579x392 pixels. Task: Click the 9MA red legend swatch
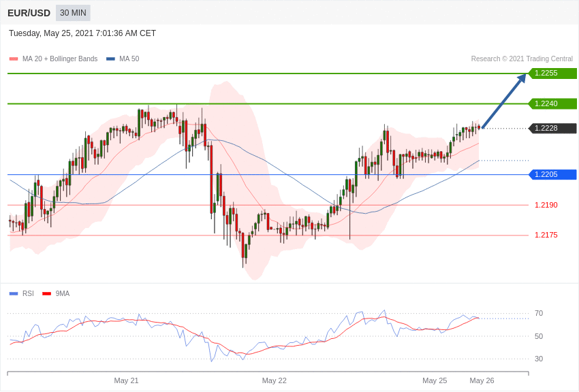pyautogui.click(x=46, y=293)
